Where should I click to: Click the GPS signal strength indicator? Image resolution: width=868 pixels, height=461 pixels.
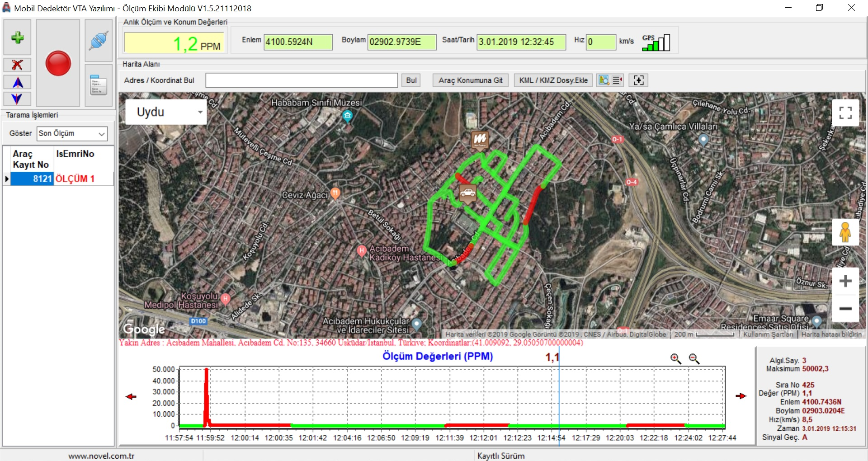[x=656, y=42]
